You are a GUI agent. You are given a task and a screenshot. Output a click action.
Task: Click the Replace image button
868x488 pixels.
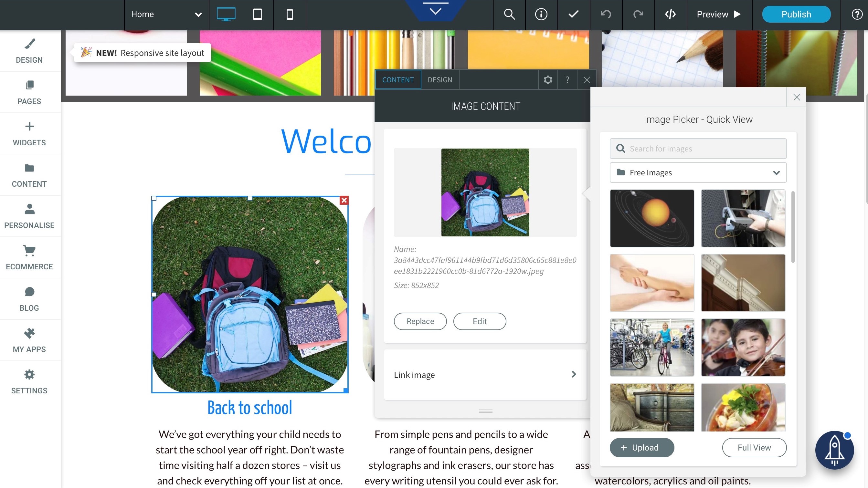tap(420, 321)
